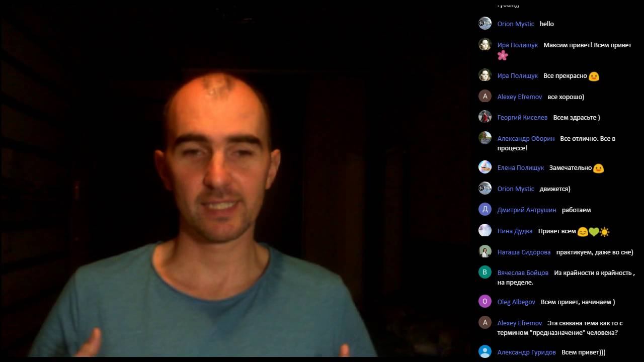This screenshot has height=362, width=644.
Task: Select the Елена Полищук username
Action: tap(521, 167)
